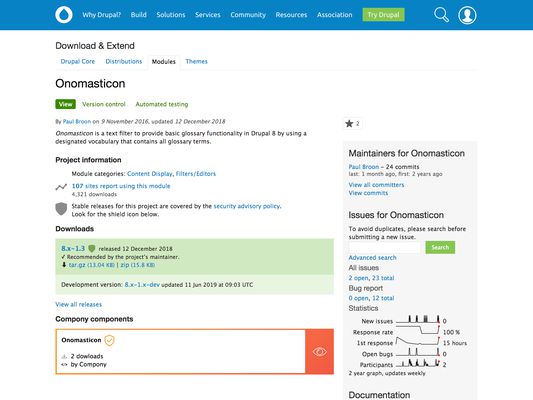This screenshot has height=400, width=533.
Task: Select the Modules tab
Action: (164, 62)
